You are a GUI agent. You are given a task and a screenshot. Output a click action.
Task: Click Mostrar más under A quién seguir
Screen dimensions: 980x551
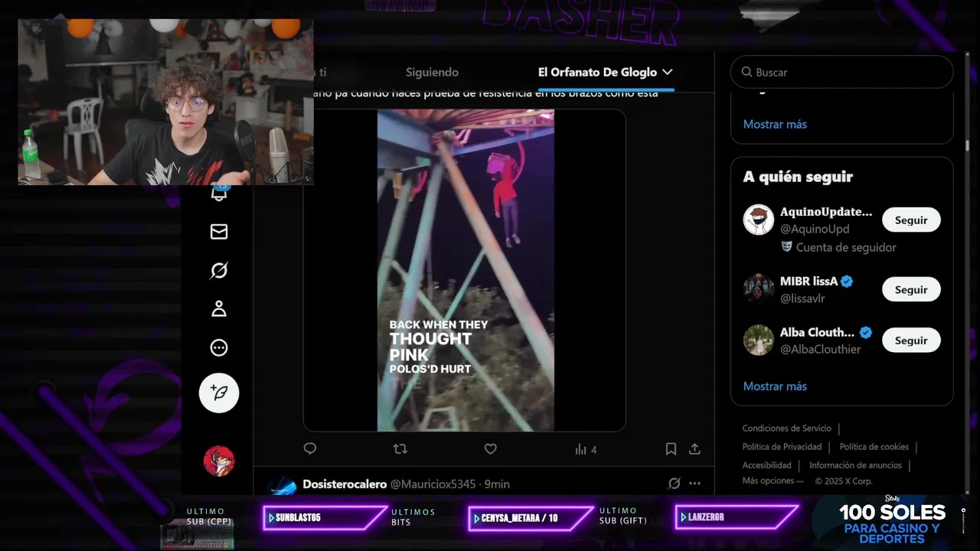click(775, 386)
